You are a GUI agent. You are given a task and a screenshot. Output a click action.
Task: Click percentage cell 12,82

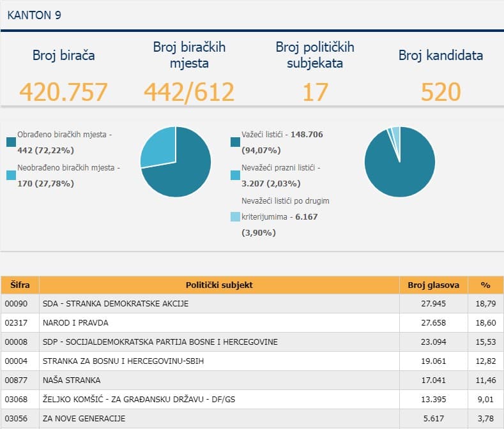point(485,361)
